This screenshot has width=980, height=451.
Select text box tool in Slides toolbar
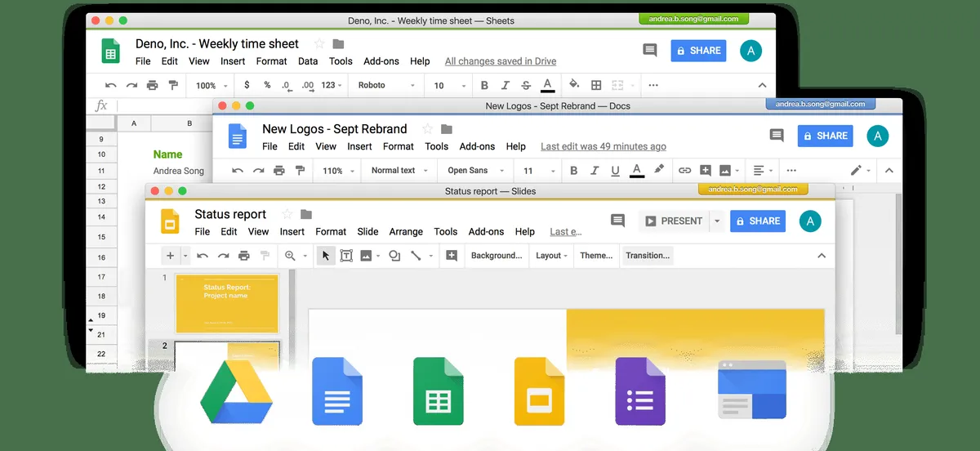point(346,256)
